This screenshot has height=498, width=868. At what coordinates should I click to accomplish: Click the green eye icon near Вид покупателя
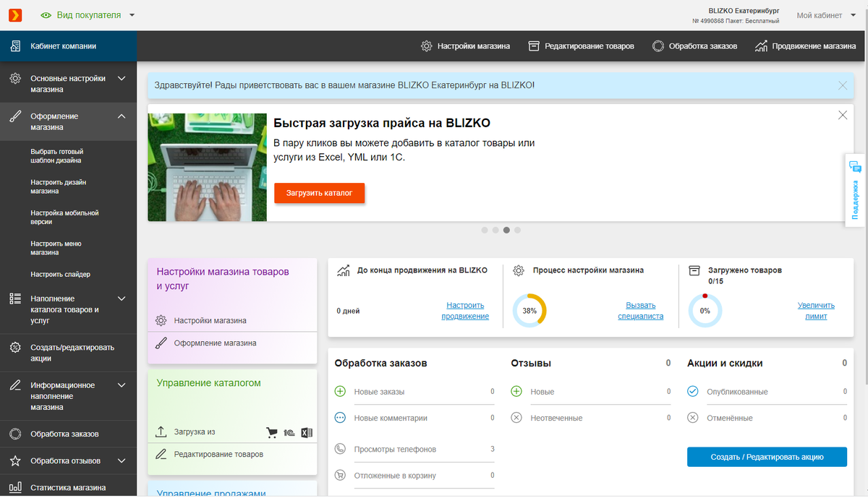coord(46,15)
